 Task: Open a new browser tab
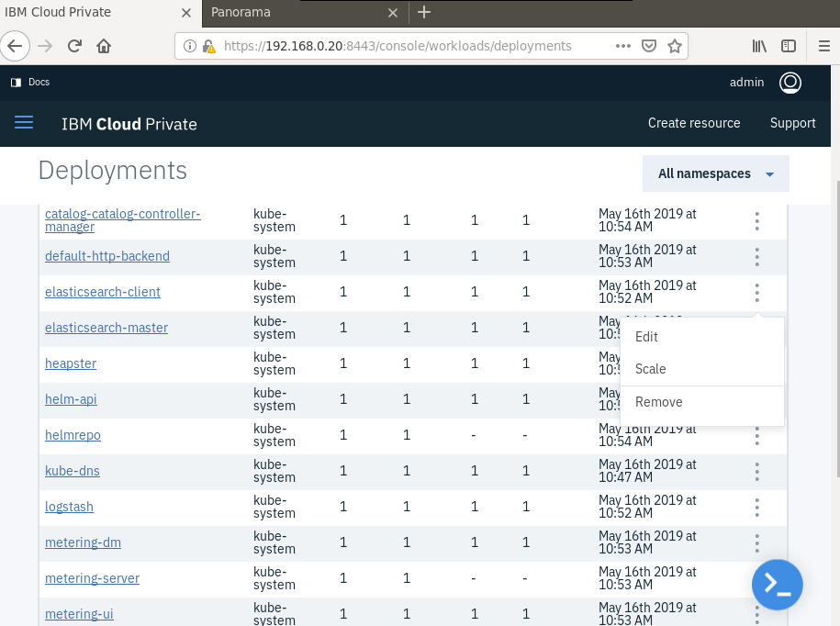(x=424, y=12)
